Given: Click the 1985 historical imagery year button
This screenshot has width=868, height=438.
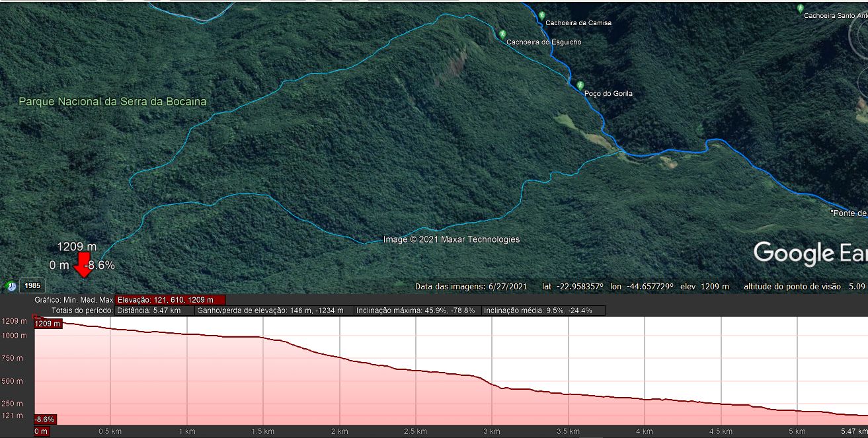Looking at the screenshot, I should click(x=32, y=286).
